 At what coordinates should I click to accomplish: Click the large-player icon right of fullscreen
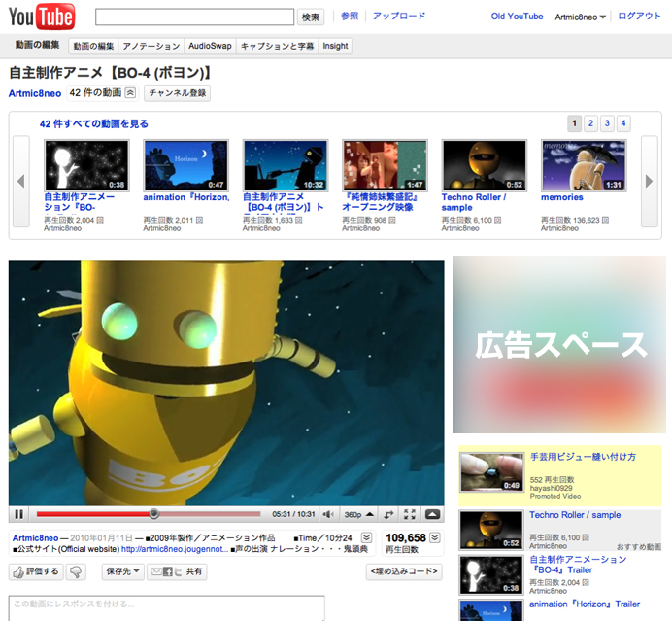432,514
